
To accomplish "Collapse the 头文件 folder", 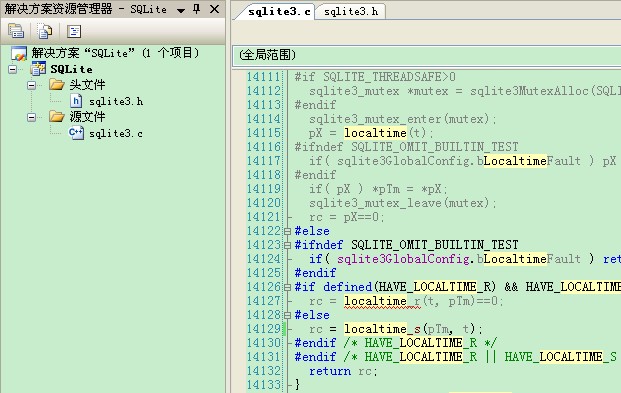I will click(x=31, y=85).
